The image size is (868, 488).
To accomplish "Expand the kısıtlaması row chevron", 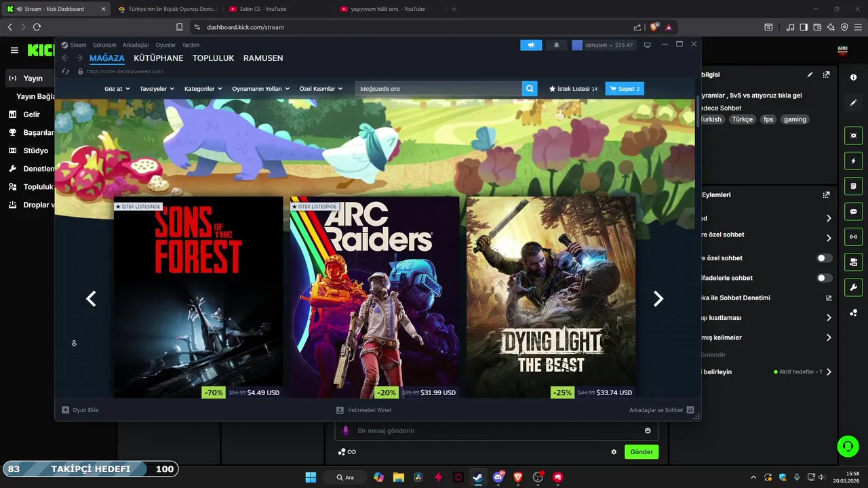I will tap(829, 318).
